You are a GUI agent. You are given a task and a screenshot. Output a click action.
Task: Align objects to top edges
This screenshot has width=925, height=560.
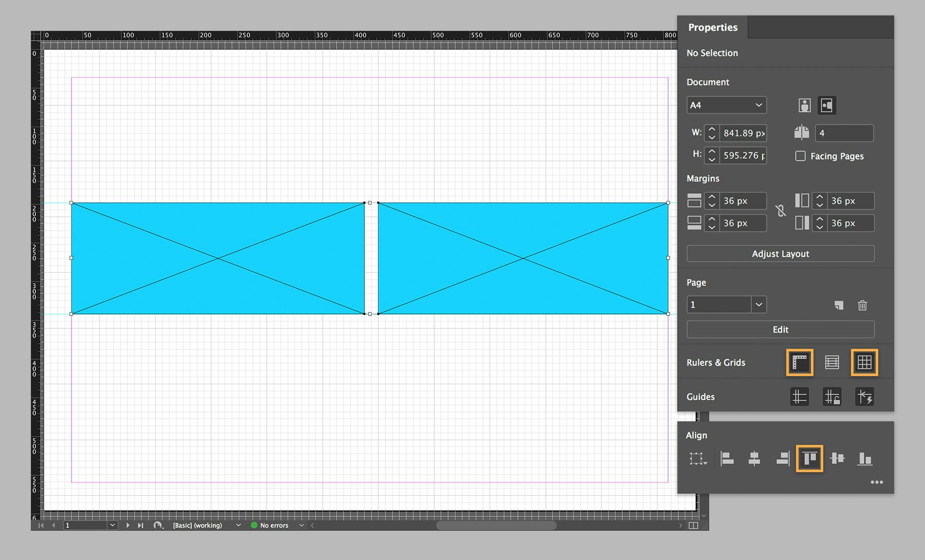click(809, 458)
